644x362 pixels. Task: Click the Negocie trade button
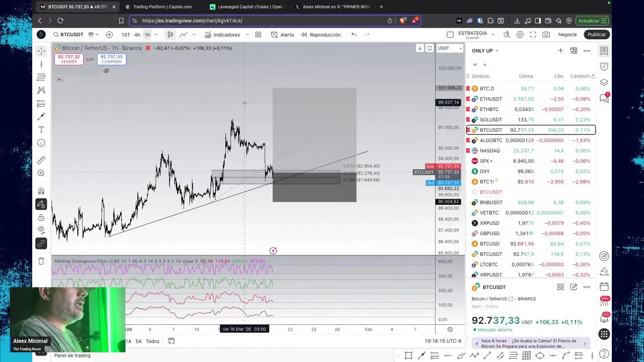point(568,35)
